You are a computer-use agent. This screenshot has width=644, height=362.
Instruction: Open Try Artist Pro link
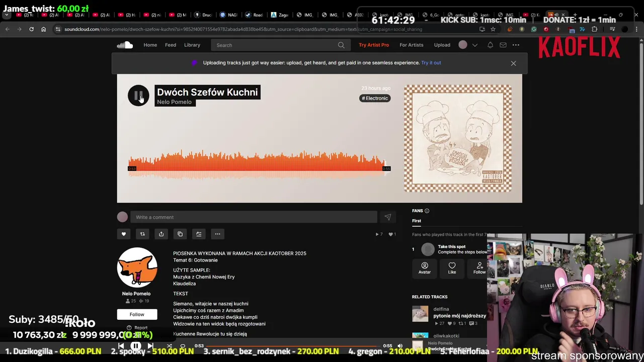[x=374, y=45]
